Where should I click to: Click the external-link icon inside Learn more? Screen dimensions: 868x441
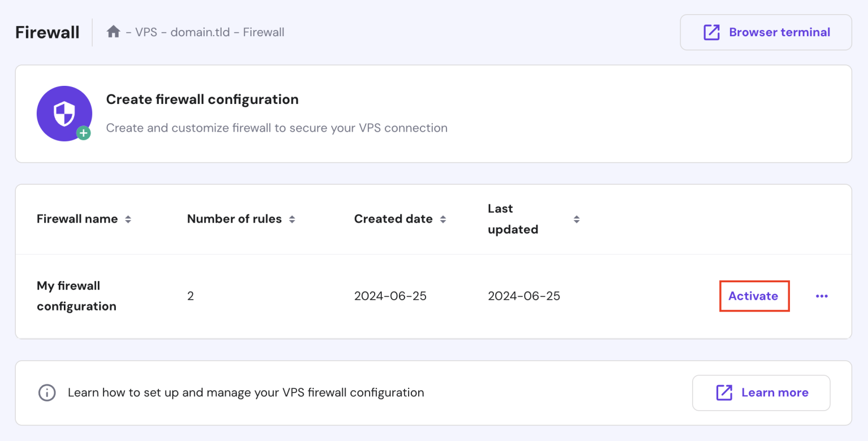(x=725, y=392)
